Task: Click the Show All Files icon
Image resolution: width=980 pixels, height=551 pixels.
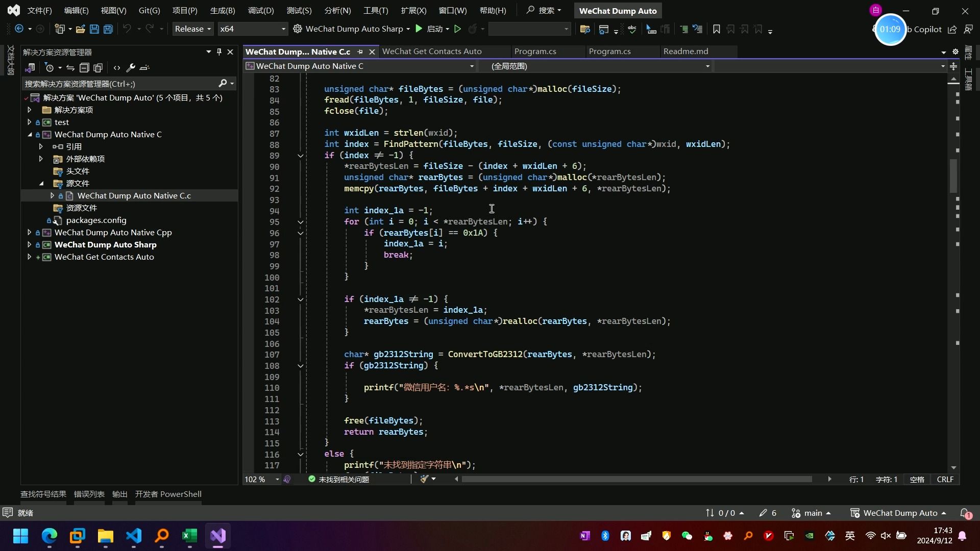Action: [98, 68]
